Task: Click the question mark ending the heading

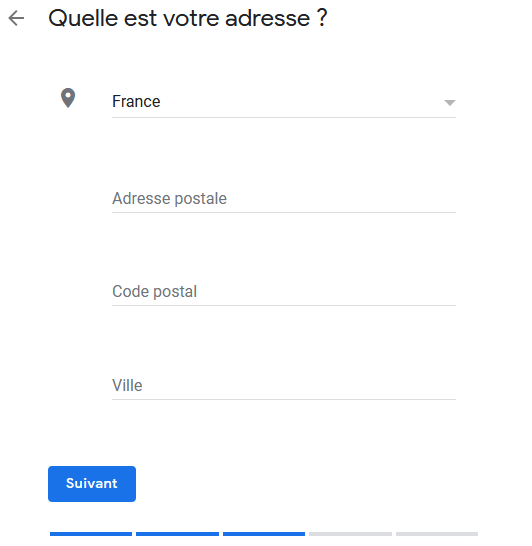Action: point(322,17)
